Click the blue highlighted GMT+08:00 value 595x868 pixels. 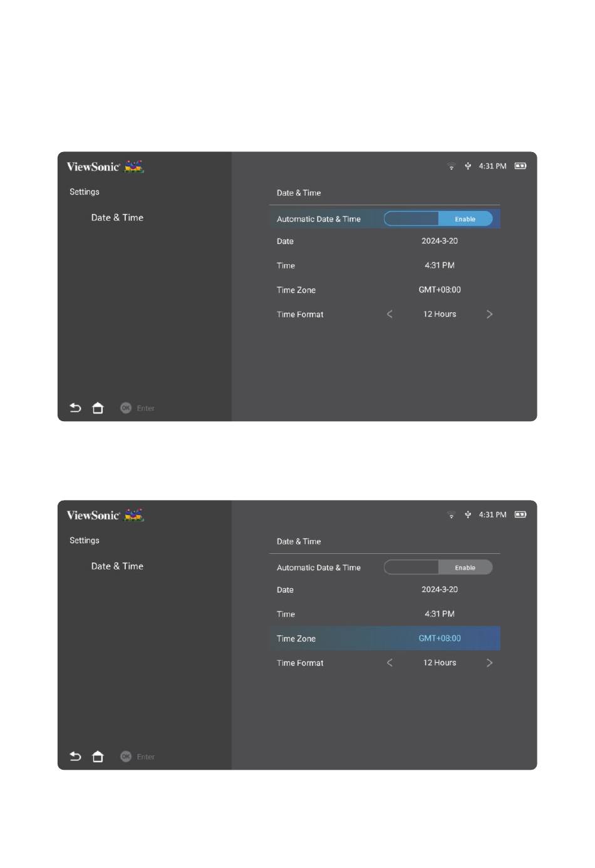click(x=440, y=638)
